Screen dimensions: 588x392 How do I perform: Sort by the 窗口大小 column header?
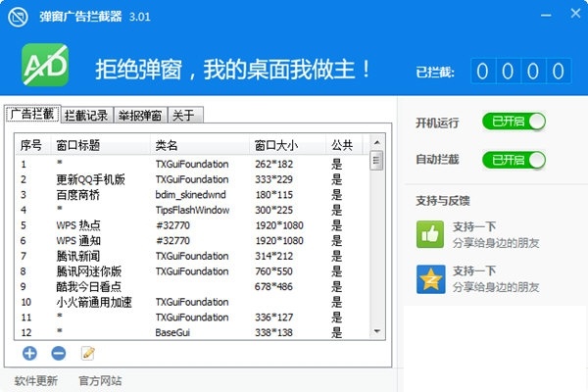(287, 145)
